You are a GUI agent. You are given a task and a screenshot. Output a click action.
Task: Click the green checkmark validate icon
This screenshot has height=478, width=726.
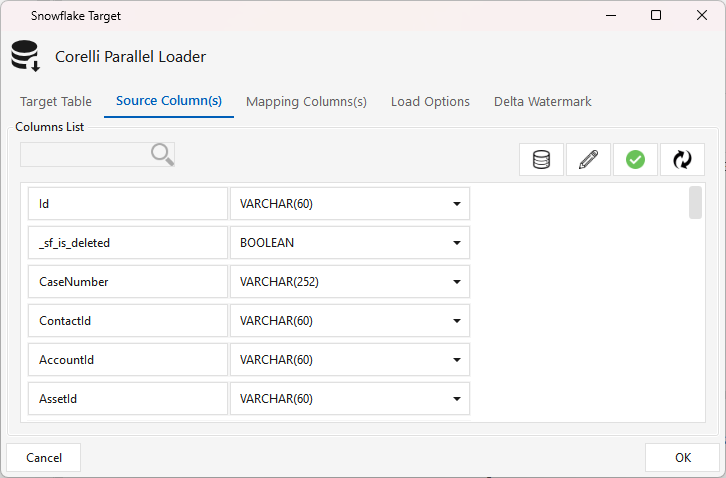click(635, 159)
